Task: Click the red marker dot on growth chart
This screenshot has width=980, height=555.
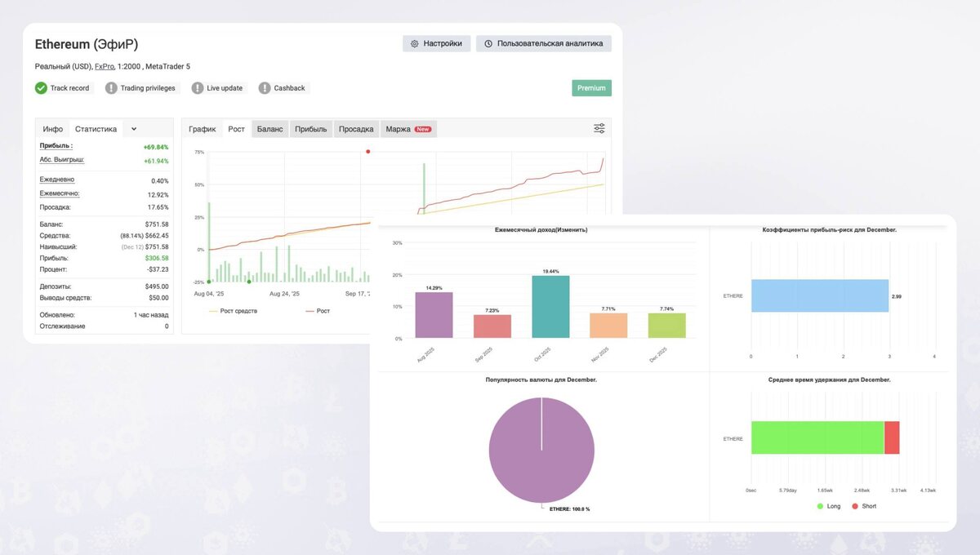Action: (367, 151)
